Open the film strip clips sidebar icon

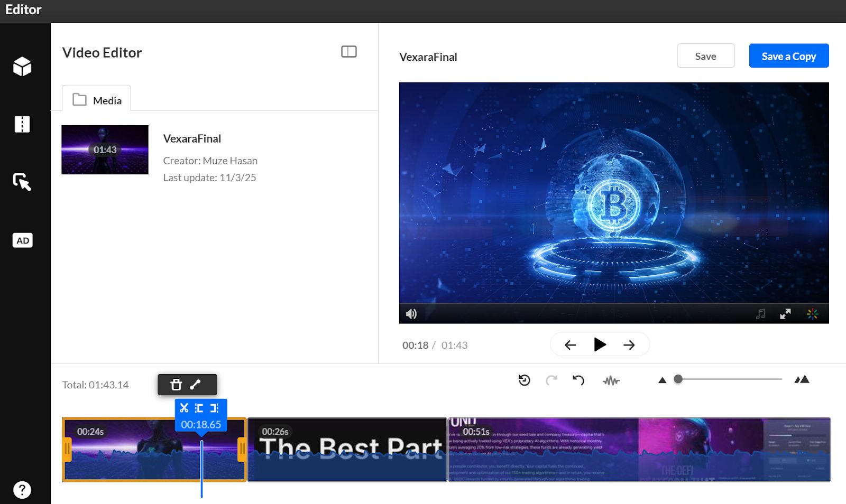click(x=22, y=124)
